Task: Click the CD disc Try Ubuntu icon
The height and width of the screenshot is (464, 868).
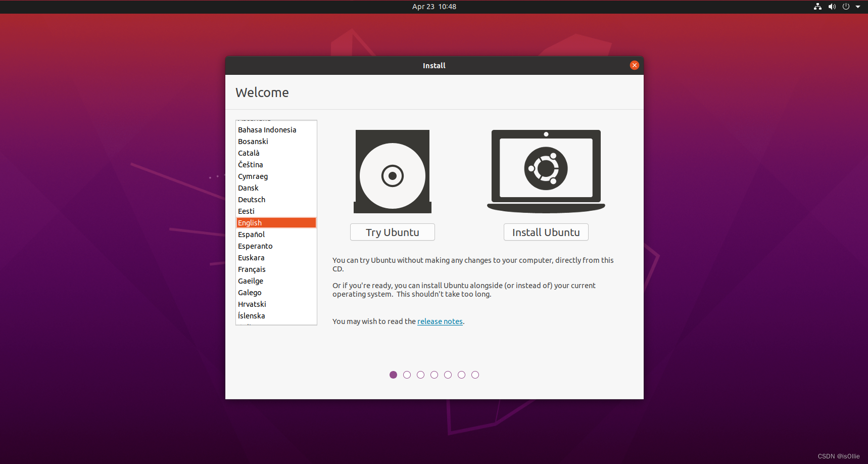Action: point(393,171)
